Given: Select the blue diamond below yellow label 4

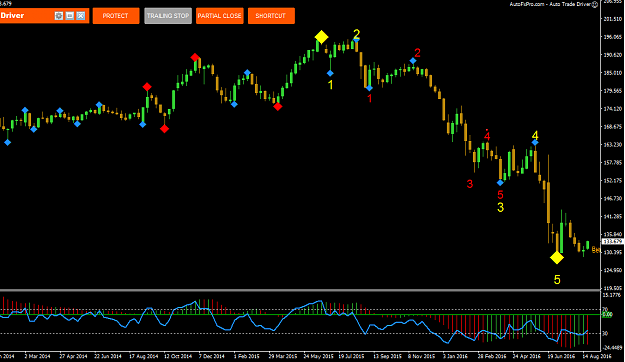Looking at the screenshot, I should click(535, 142).
